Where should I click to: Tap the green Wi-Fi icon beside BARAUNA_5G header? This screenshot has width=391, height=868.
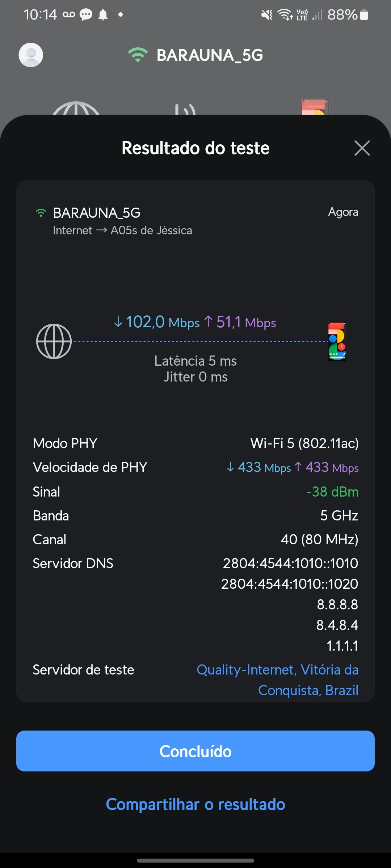138,55
